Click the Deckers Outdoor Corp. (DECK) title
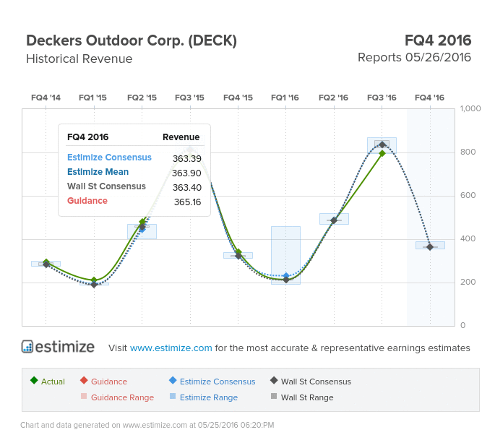 coord(132,40)
